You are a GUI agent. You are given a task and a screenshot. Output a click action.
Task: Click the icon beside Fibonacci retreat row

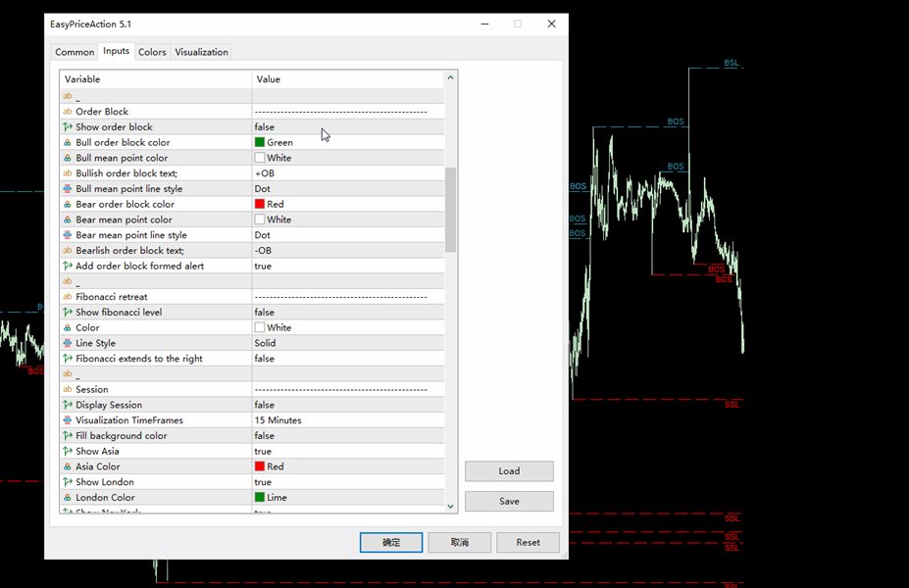[68, 297]
